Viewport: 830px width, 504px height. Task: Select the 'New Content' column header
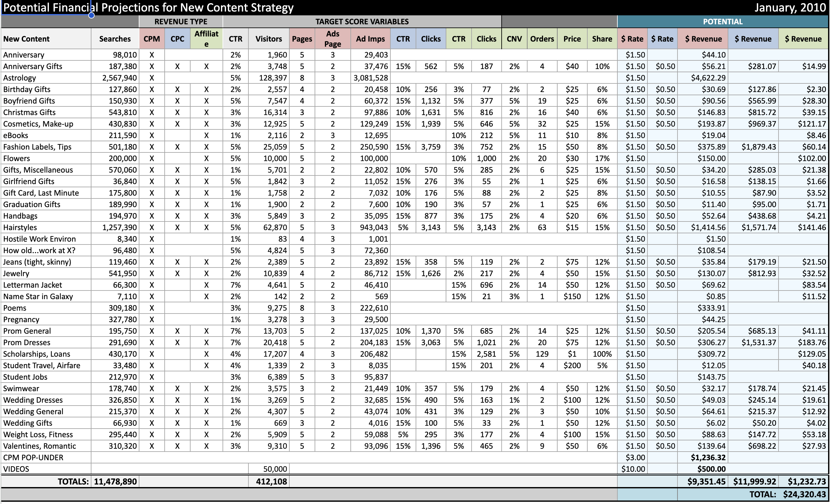[x=46, y=39]
